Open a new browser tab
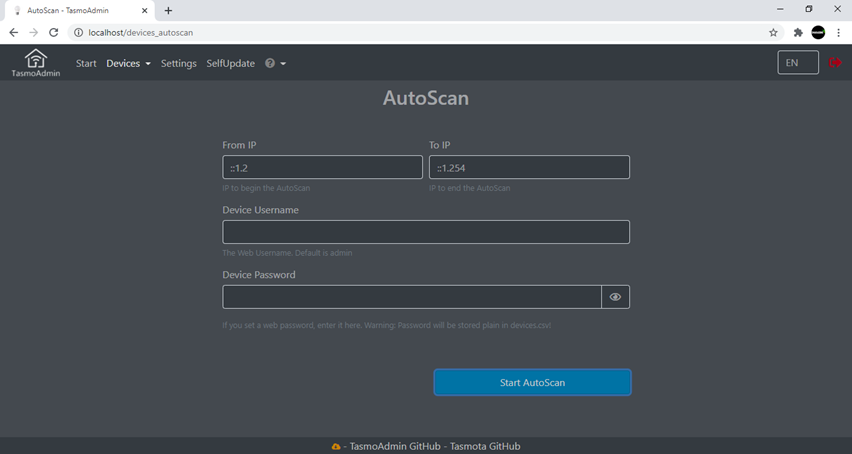The height and width of the screenshot is (454, 852). [x=168, y=10]
